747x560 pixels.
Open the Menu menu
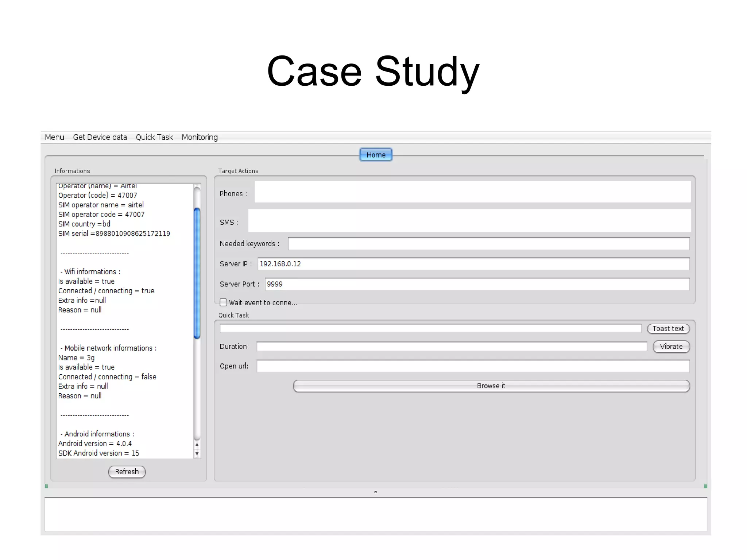point(54,137)
